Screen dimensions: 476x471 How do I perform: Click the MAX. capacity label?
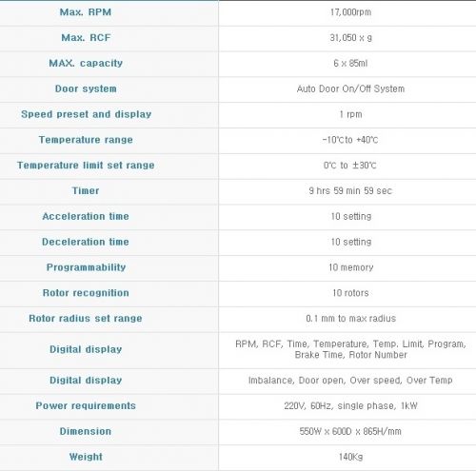click(86, 63)
